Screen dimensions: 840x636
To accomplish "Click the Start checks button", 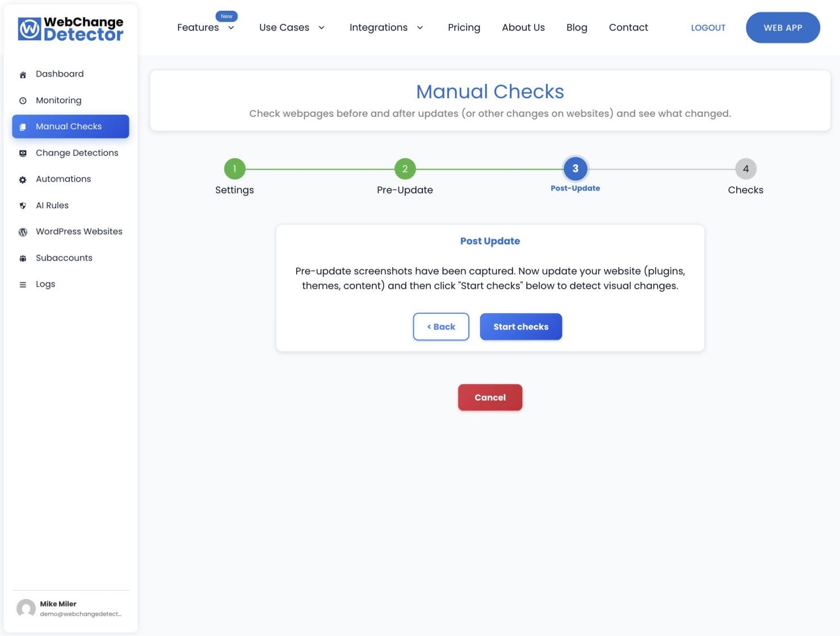I will (x=520, y=326).
